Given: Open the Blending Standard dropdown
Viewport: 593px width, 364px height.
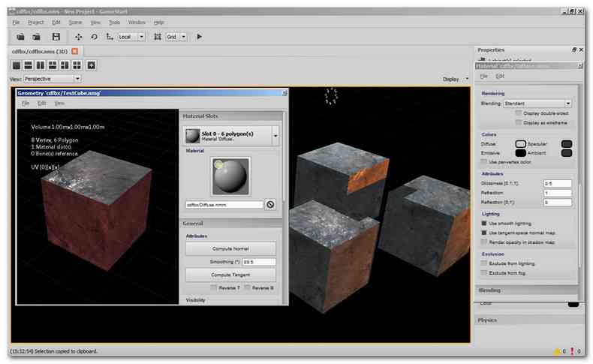Looking at the screenshot, I should click(x=537, y=103).
